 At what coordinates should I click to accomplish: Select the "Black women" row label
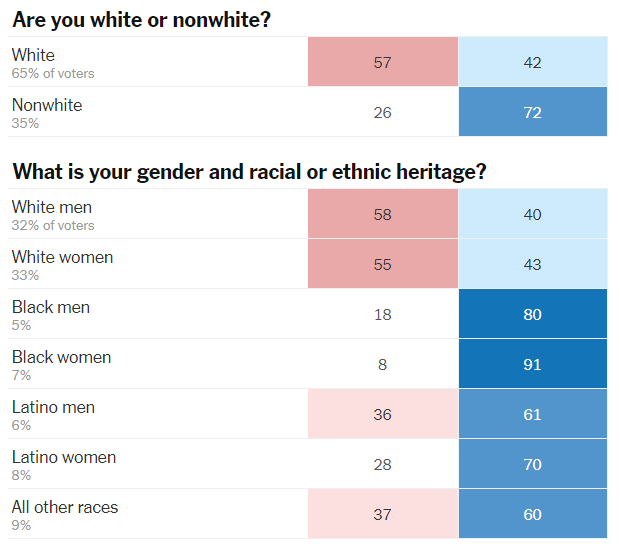tap(61, 357)
